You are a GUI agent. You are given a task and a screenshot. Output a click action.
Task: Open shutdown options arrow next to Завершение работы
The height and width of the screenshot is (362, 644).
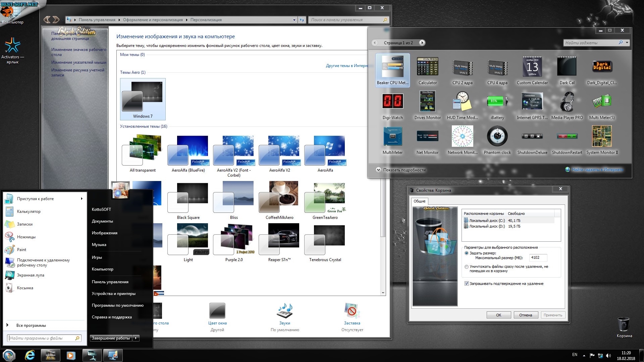coord(136,338)
